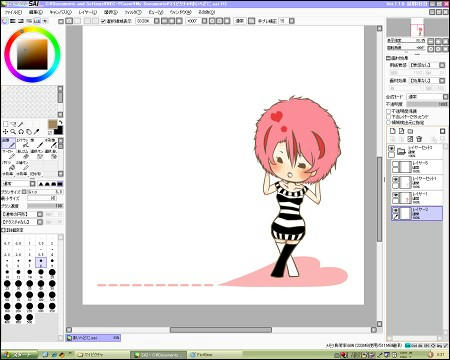Click the canvas horizontal scrollbar

tap(221, 330)
